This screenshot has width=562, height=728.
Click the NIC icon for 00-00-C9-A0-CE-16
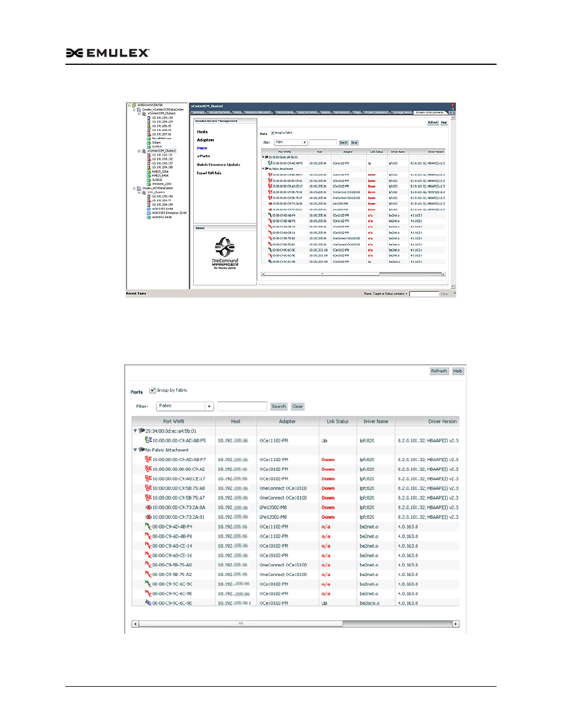click(x=148, y=555)
